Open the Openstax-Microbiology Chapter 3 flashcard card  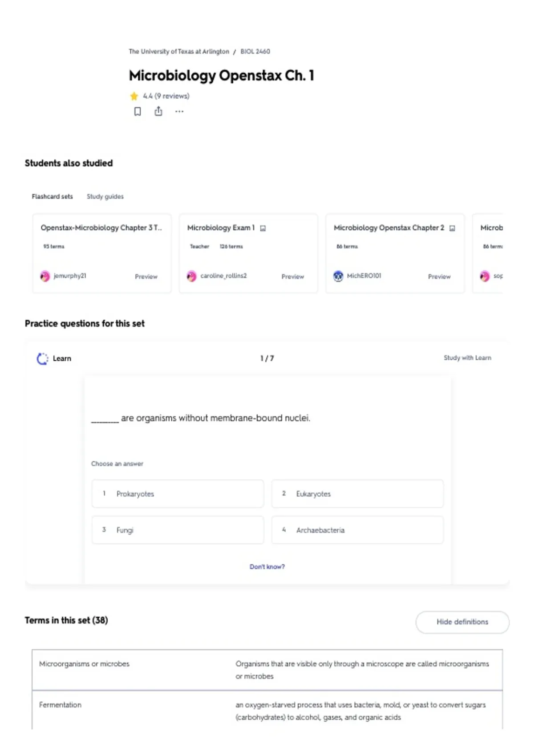coord(102,253)
